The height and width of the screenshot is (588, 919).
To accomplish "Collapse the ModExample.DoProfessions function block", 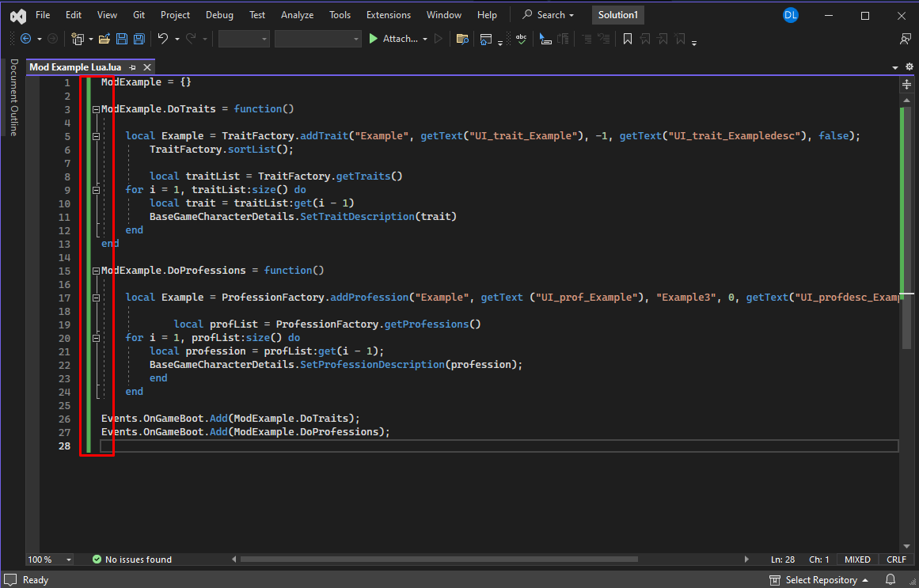I will 96,271.
